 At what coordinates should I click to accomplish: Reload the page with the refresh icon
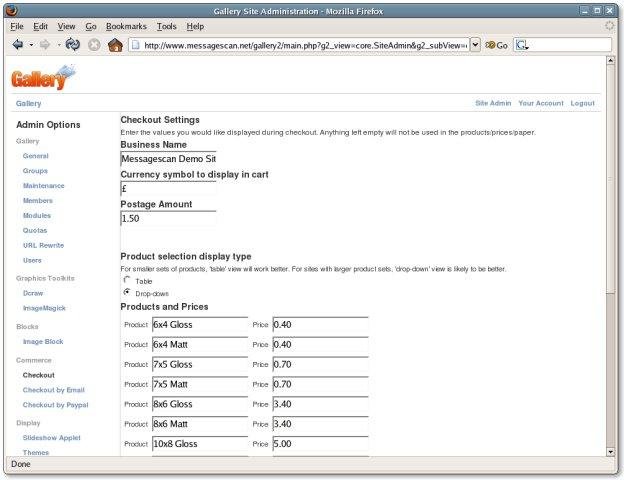click(x=72, y=45)
